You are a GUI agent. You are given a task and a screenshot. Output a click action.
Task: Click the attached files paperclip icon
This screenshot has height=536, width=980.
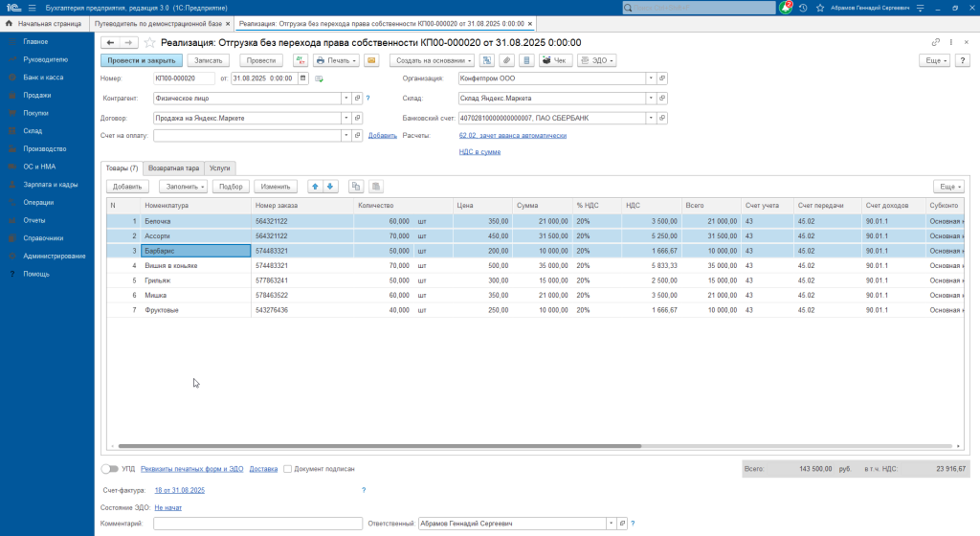point(505,60)
